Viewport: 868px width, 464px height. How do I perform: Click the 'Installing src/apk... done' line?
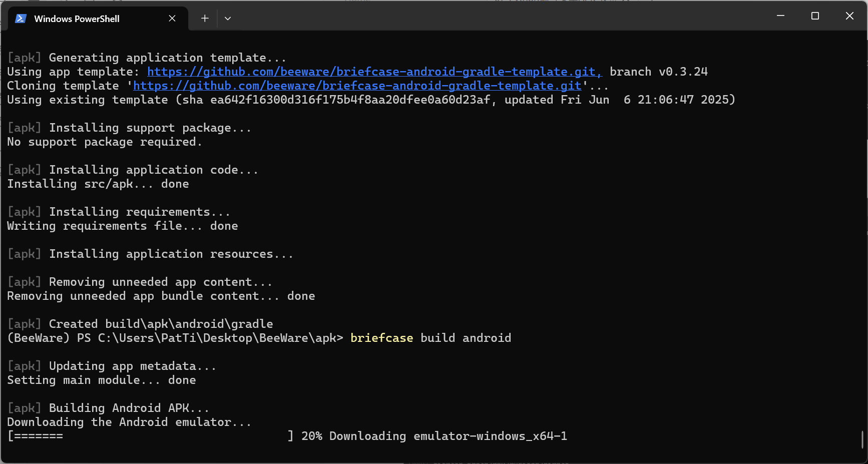click(x=98, y=184)
